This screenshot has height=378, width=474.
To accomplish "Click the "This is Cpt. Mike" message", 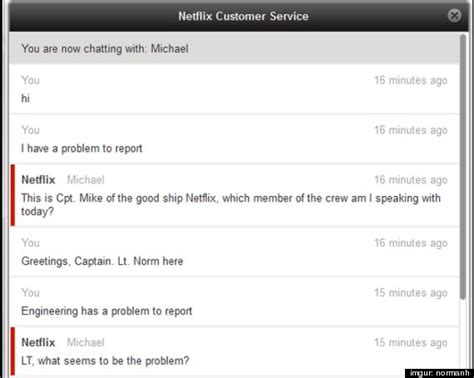I will tap(231, 204).
